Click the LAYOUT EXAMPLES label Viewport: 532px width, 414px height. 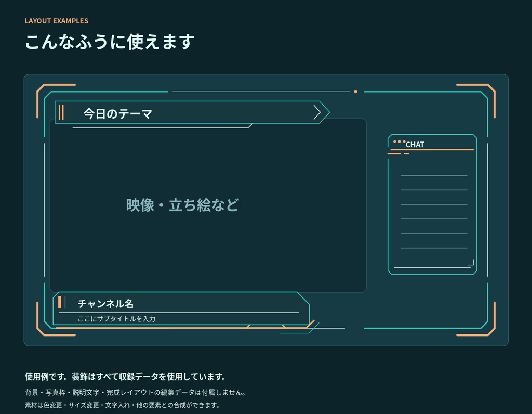(57, 21)
